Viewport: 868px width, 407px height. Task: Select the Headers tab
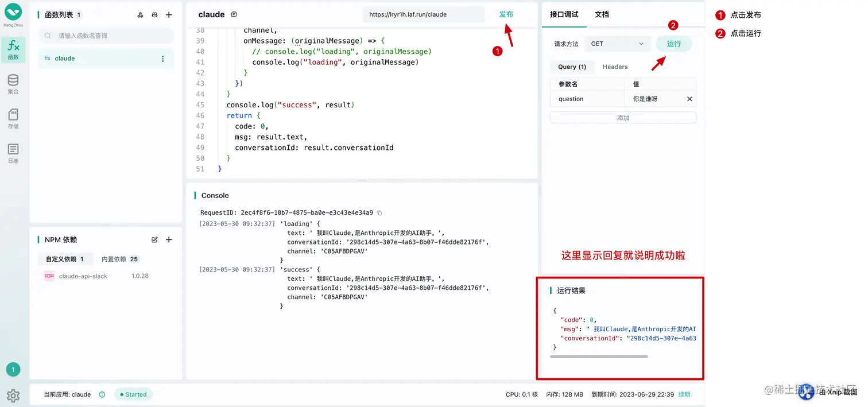(615, 67)
